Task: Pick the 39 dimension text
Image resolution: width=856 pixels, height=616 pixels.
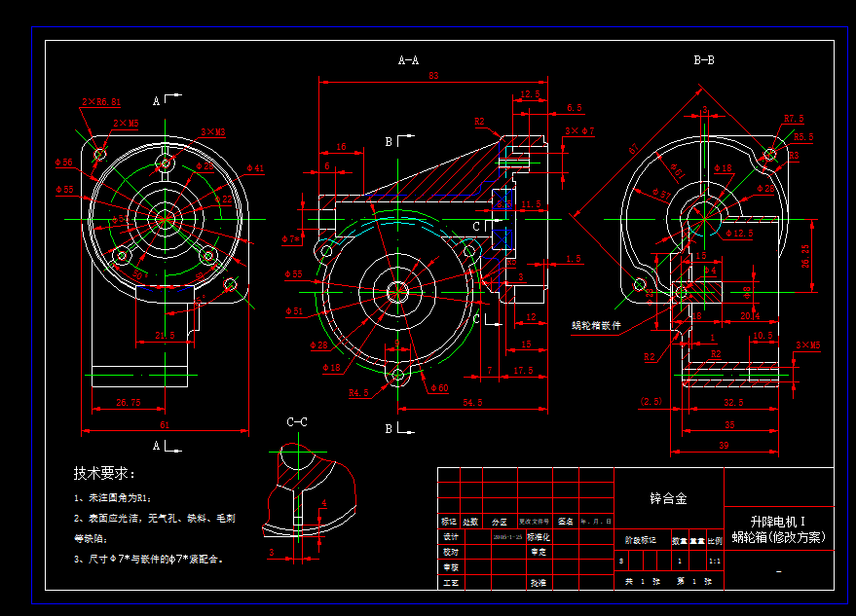Action: pos(724,446)
